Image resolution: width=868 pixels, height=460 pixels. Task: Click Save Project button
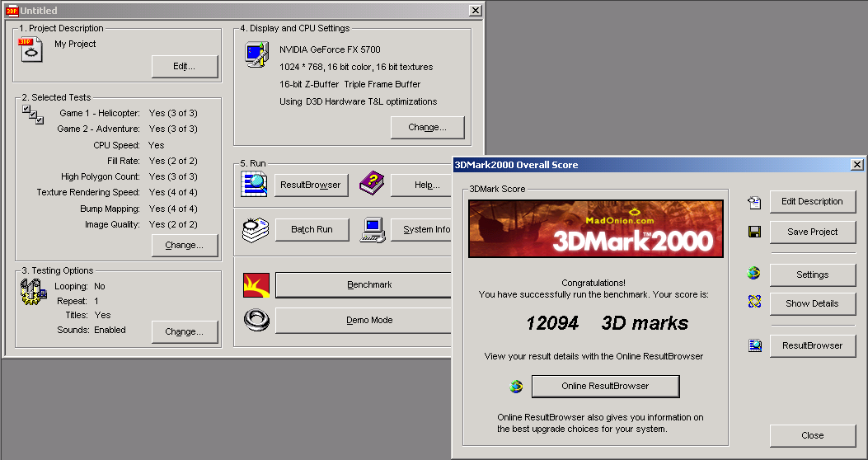click(813, 232)
